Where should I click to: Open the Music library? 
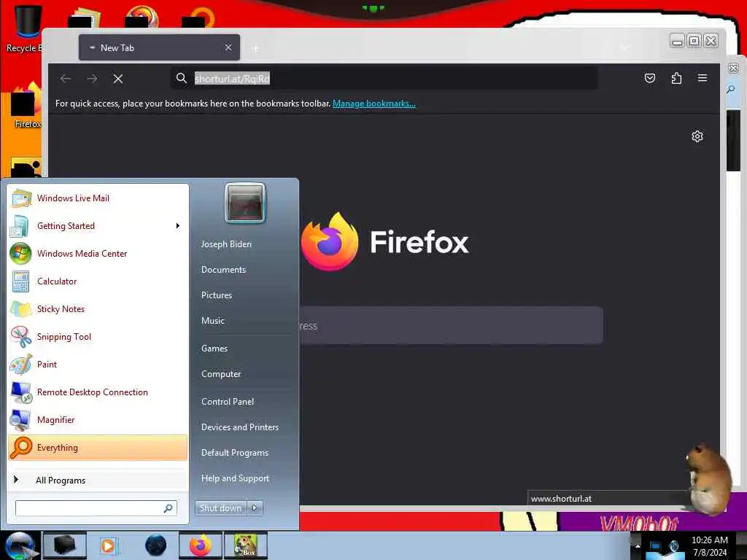(x=212, y=321)
